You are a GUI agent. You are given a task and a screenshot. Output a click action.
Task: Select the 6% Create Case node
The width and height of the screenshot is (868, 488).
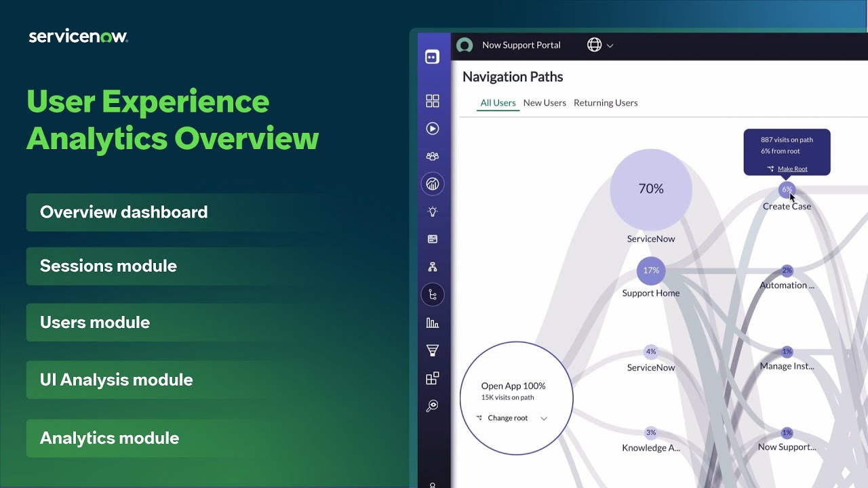click(x=787, y=190)
